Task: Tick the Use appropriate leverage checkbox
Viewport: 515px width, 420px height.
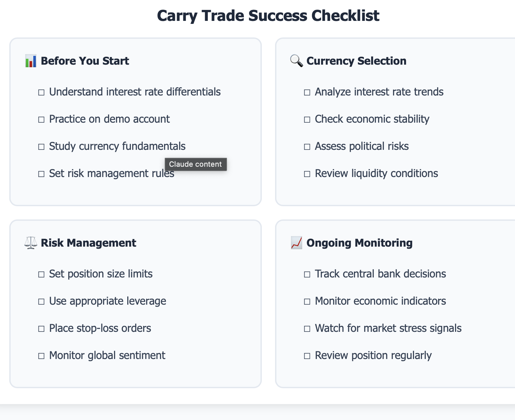Action: tap(41, 302)
